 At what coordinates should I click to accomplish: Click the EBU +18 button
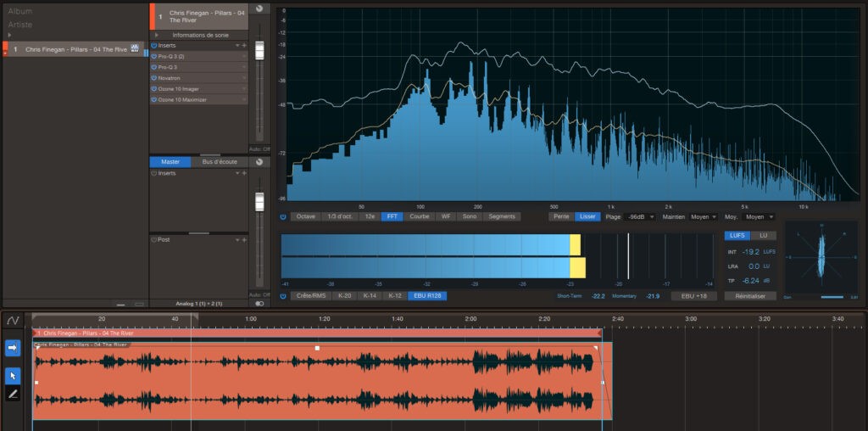[x=693, y=296]
